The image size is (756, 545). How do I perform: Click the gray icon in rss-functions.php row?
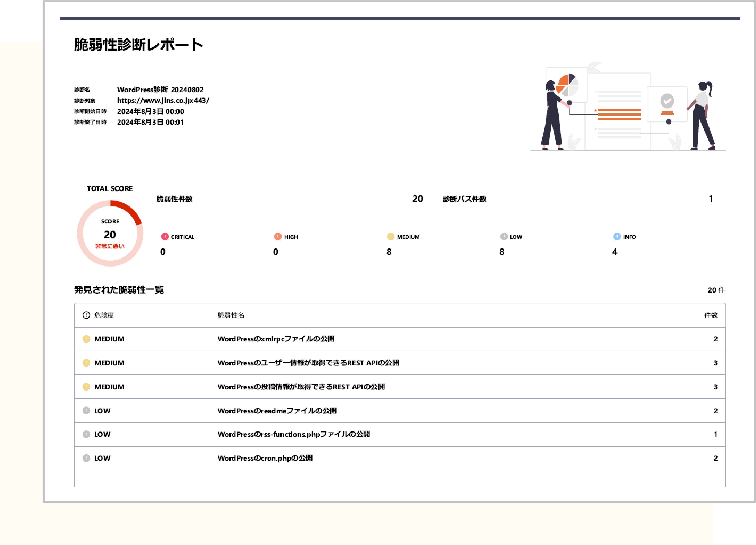[x=86, y=434]
